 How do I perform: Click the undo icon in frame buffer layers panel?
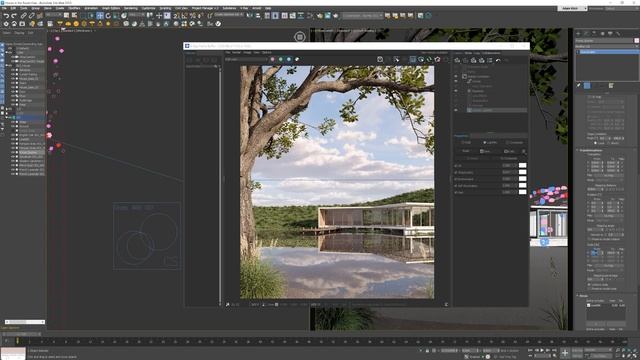click(x=498, y=60)
